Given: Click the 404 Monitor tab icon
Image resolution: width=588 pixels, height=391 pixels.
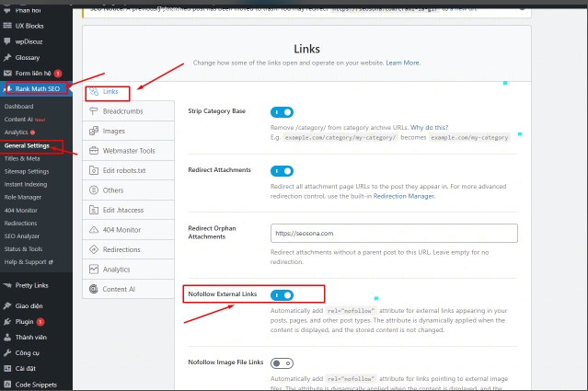Looking at the screenshot, I should (x=94, y=229).
